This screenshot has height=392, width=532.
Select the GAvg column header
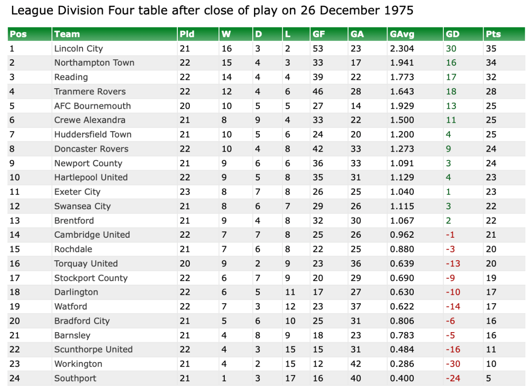click(402, 34)
